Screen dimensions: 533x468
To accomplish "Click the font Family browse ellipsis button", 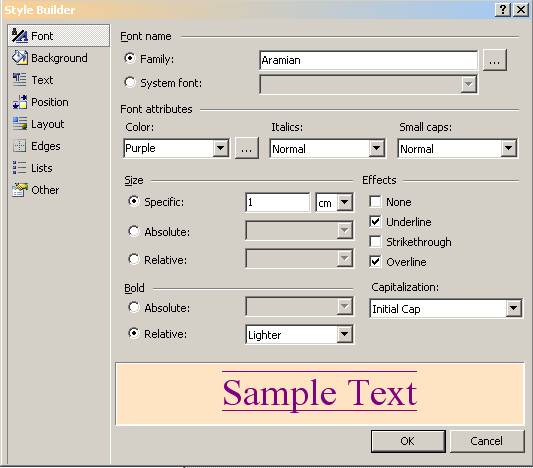I will point(495,60).
